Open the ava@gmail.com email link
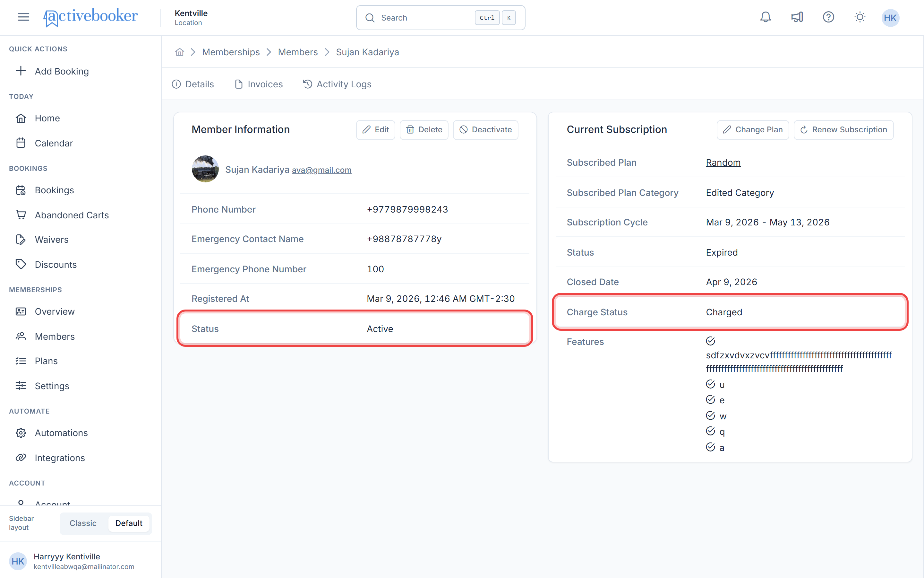Screen dimensions: 924x578 point(321,170)
